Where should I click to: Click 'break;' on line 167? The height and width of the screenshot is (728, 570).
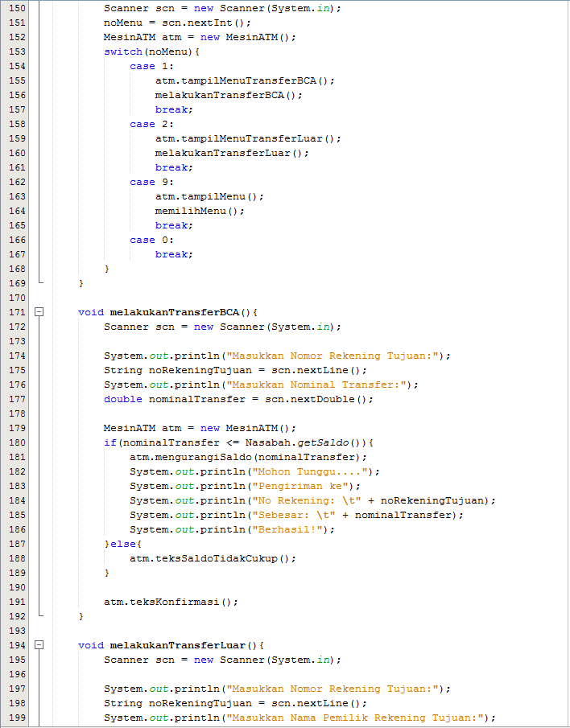point(174,254)
